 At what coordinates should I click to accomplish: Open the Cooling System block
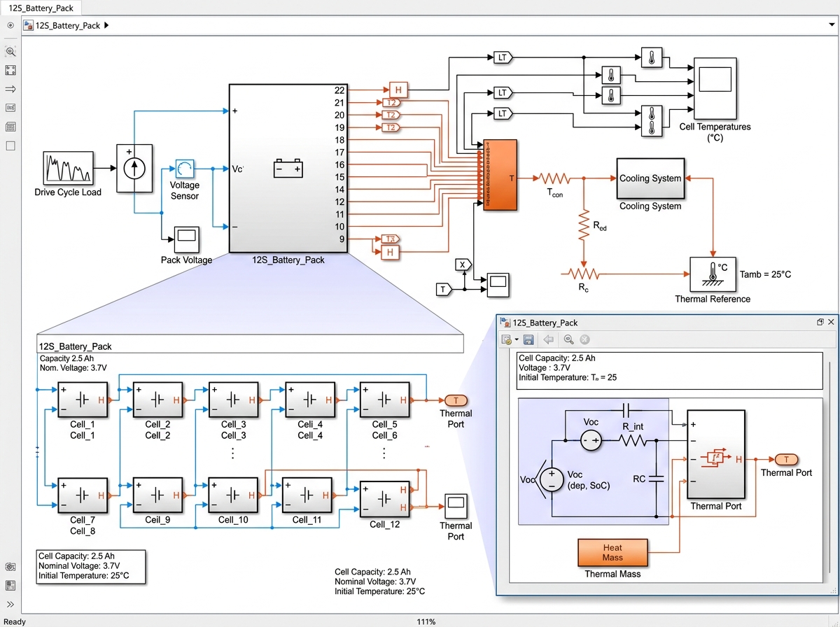point(650,178)
